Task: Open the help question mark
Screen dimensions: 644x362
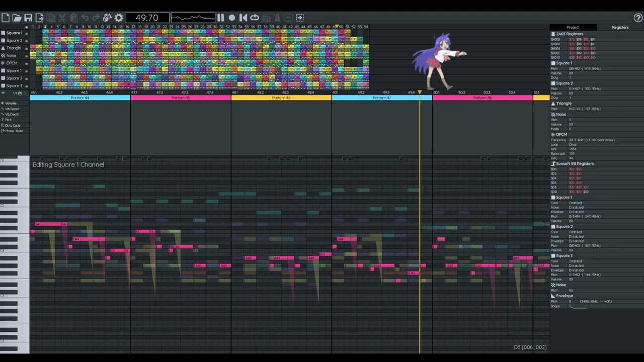Action: pos(638,18)
